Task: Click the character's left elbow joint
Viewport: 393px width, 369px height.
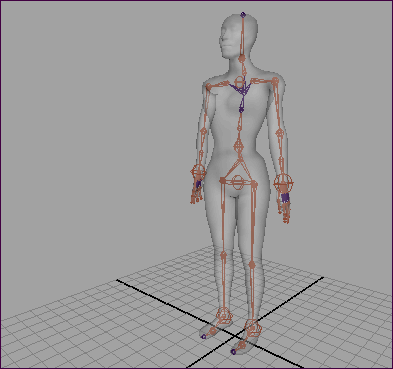Action: click(x=280, y=133)
